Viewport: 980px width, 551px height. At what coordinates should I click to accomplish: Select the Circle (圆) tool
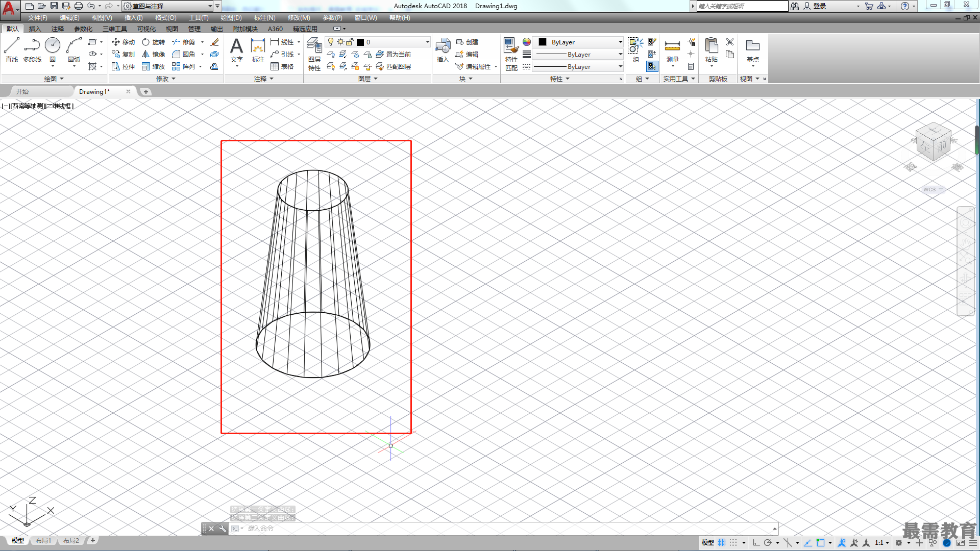pyautogui.click(x=53, y=50)
